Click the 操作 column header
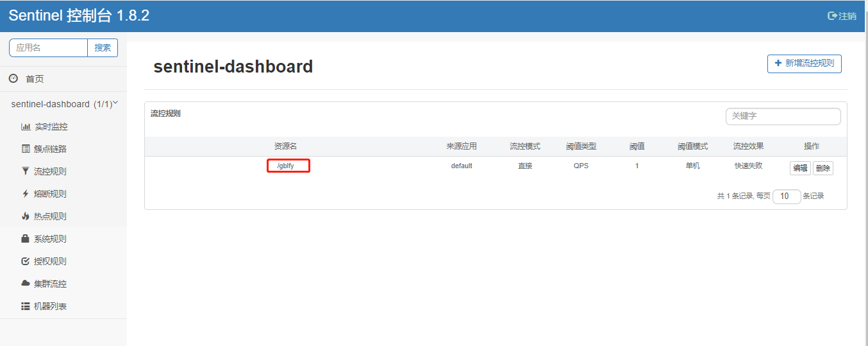 [812, 146]
